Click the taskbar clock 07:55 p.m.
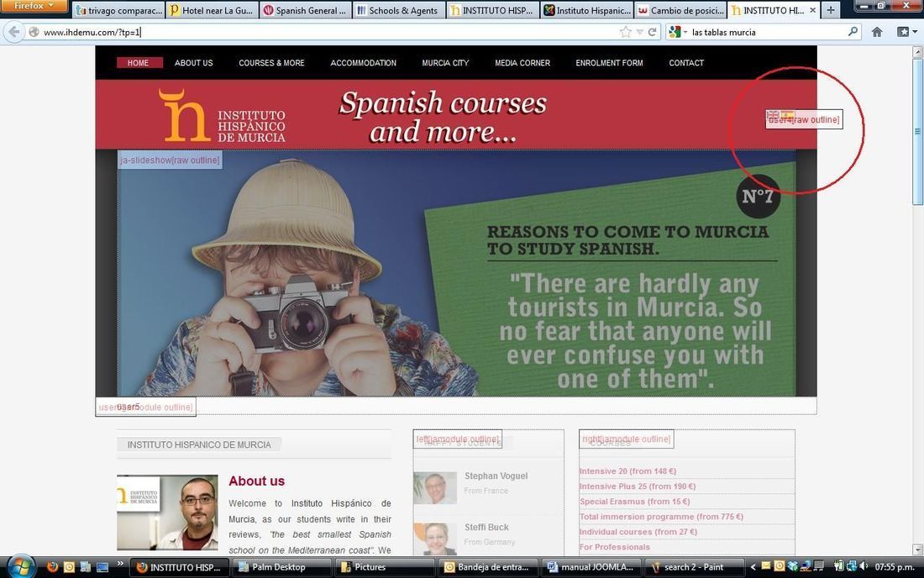 tap(895, 567)
